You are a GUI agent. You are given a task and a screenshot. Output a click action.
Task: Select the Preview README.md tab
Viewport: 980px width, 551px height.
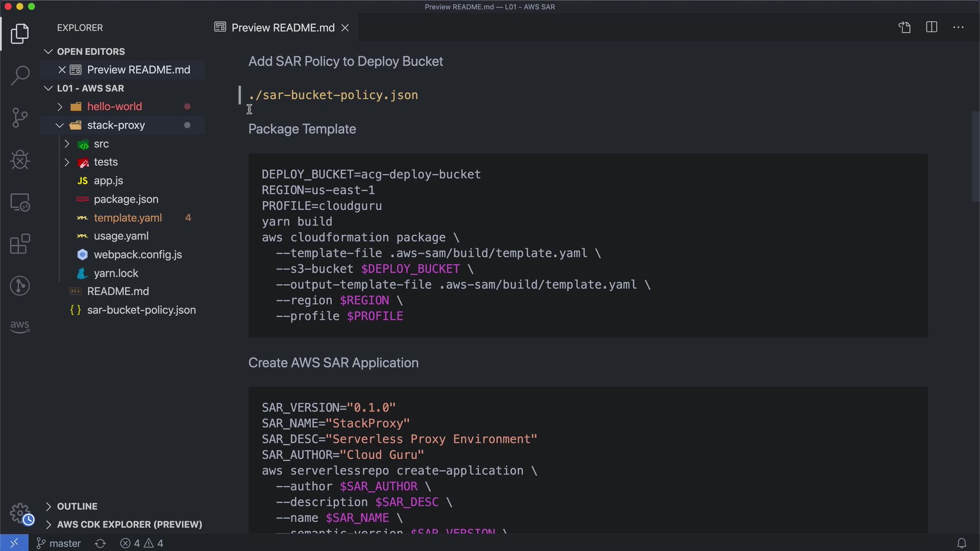coord(282,28)
